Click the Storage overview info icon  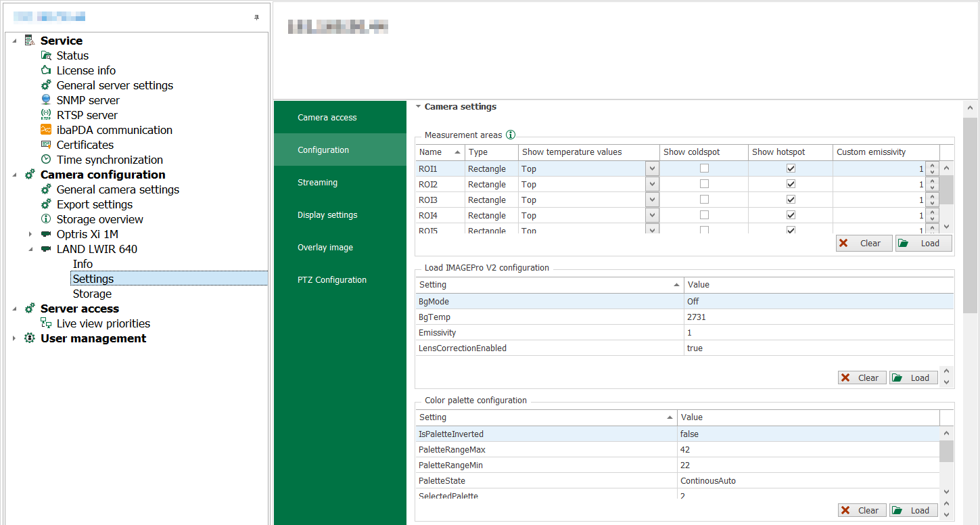click(x=46, y=219)
